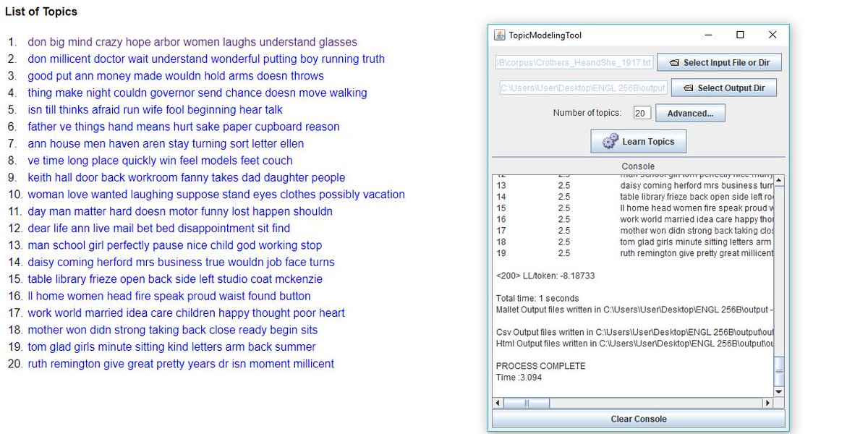
Task: Maximize the TopicModelingTool window
Action: click(x=740, y=35)
